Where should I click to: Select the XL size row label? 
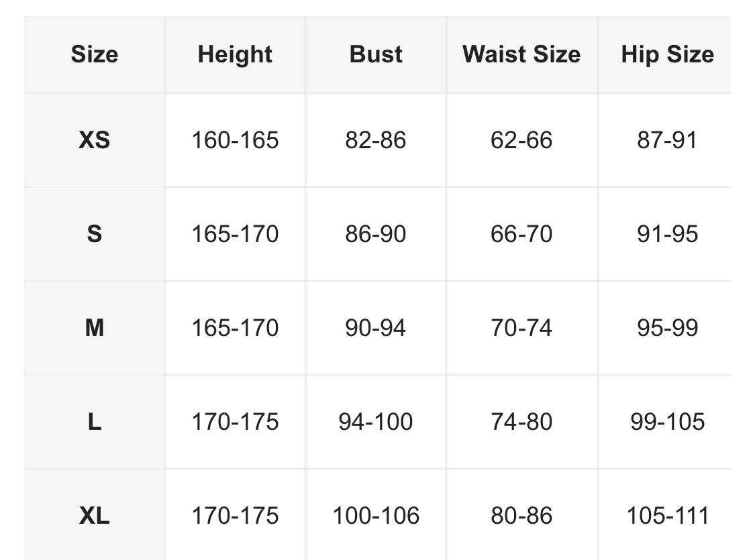click(x=95, y=516)
